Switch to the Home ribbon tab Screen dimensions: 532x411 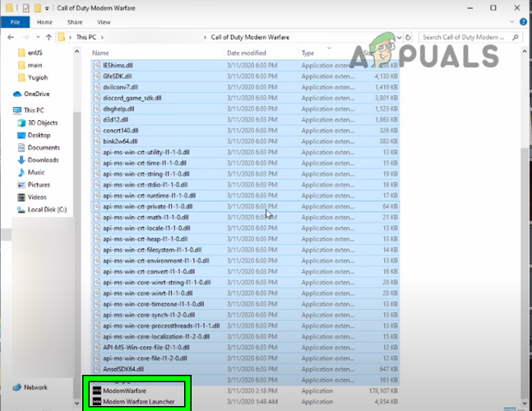click(44, 22)
